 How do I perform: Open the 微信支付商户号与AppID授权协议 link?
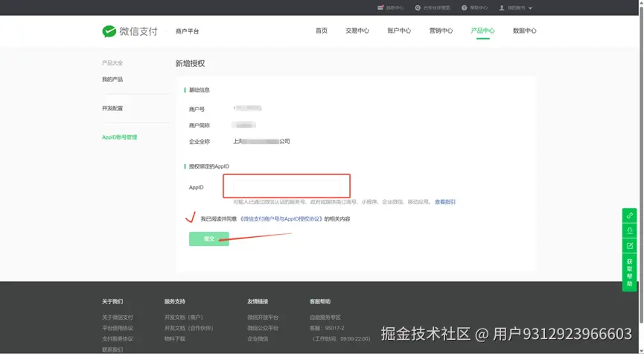(281, 219)
